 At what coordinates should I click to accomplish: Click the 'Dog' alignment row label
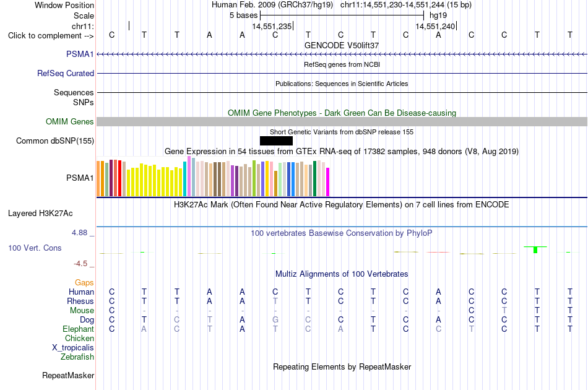[x=87, y=320]
